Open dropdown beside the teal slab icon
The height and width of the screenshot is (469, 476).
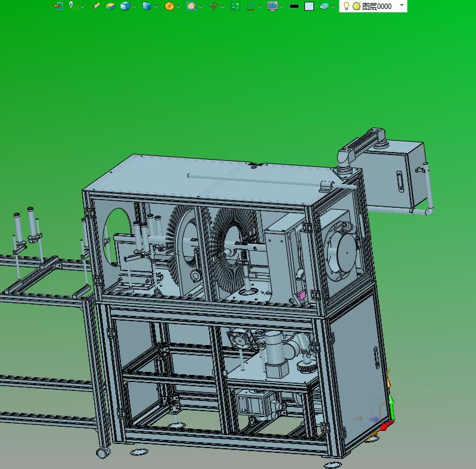(334, 7)
